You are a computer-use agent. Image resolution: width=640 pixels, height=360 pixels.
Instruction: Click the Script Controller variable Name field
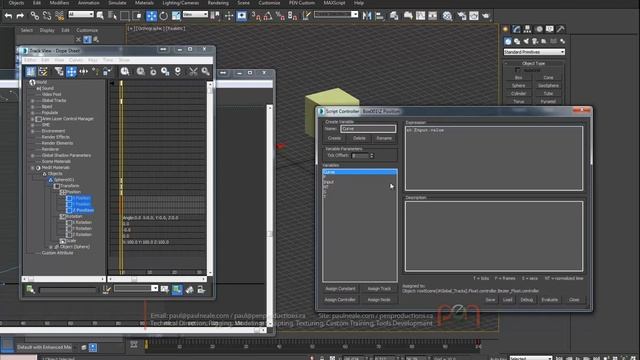368,129
